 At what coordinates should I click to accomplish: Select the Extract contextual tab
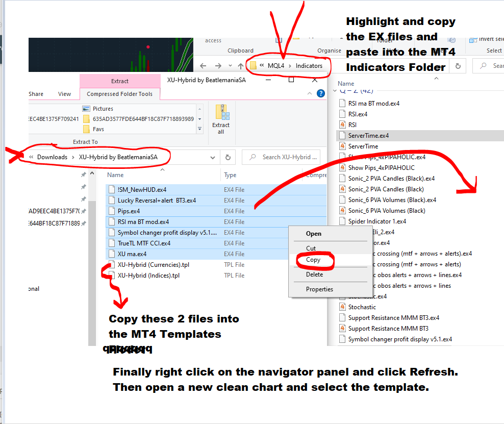120,81
